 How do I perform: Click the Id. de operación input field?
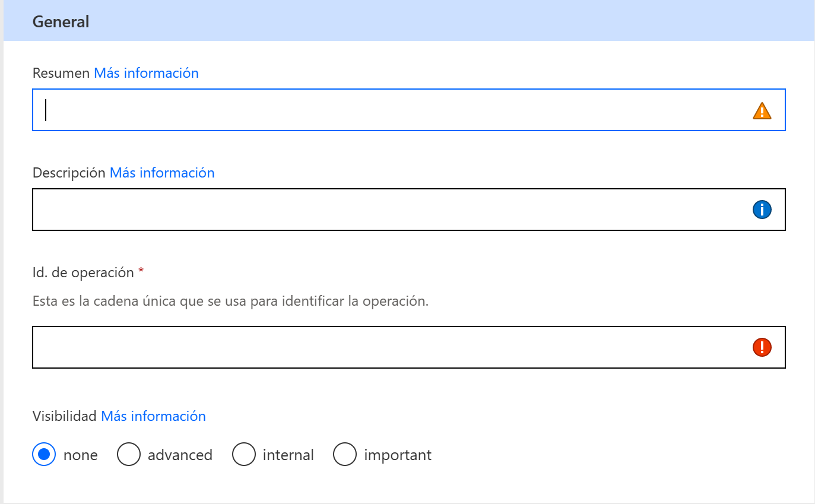point(356,347)
